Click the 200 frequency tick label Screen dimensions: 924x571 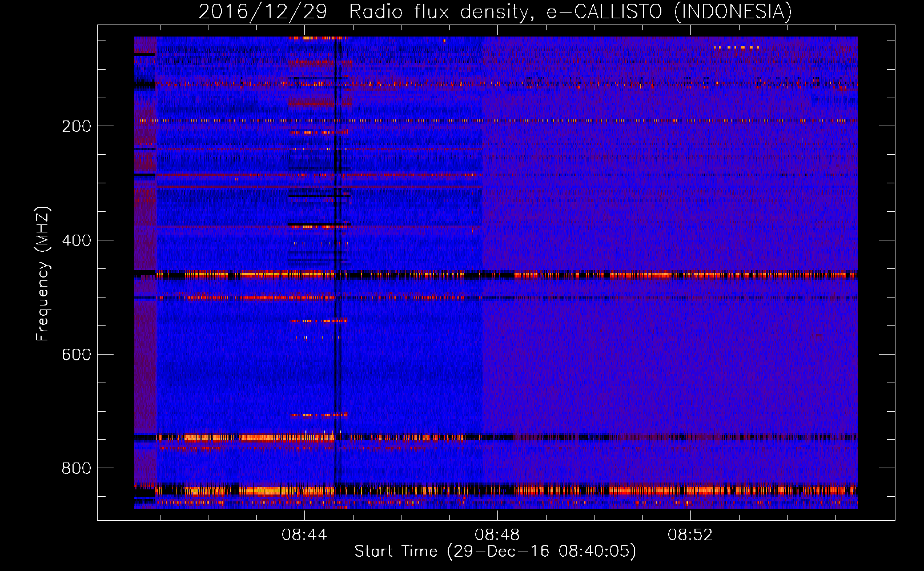pyautogui.click(x=77, y=126)
